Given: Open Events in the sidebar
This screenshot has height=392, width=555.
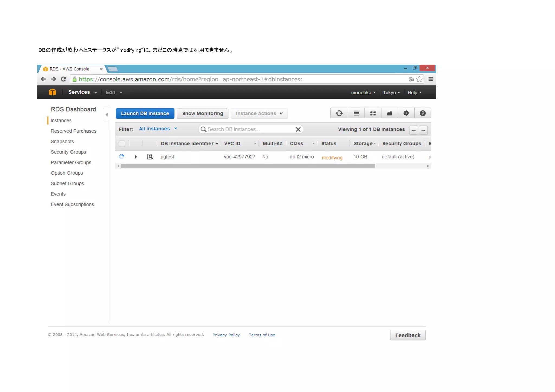Looking at the screenshot, I should coord(58,194).
